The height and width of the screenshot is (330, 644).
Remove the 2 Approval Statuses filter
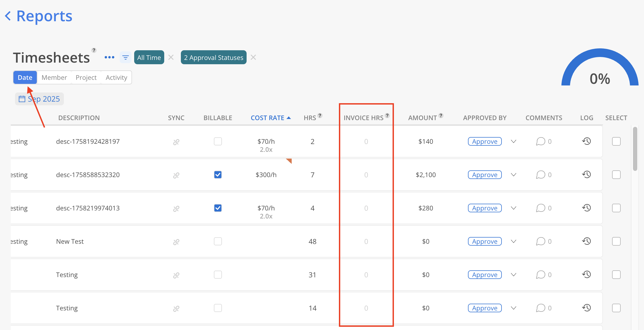(x=253, y=58)
